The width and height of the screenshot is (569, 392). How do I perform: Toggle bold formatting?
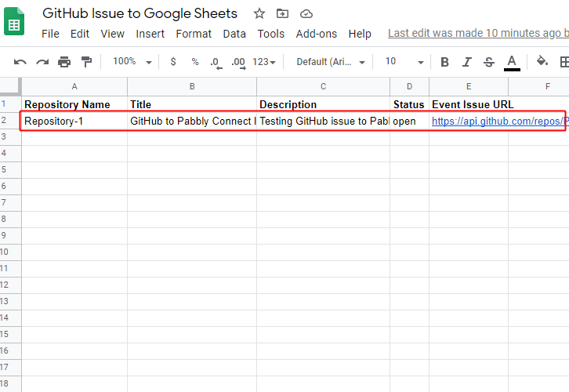444,62
